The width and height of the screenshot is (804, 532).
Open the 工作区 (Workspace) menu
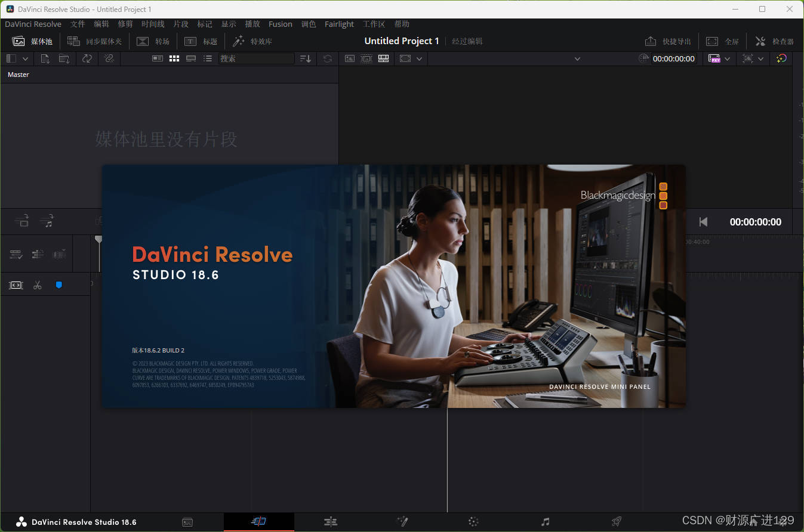point(374,24)
